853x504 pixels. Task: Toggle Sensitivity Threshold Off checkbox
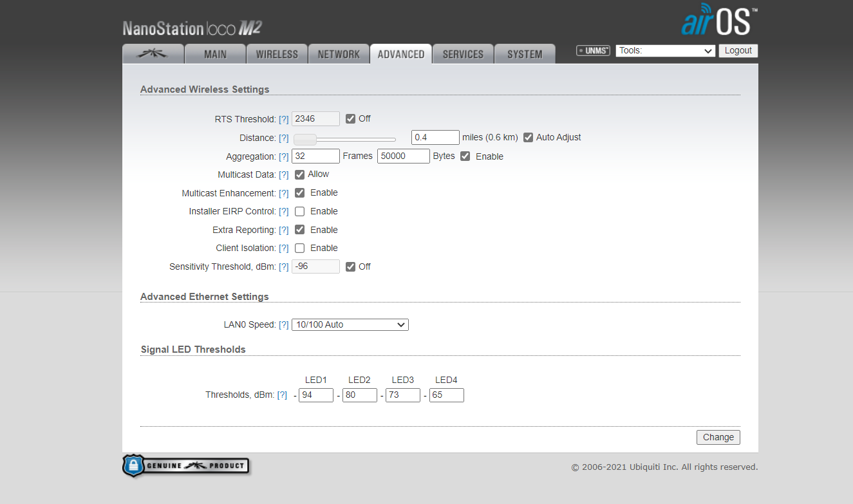(351, 266)
